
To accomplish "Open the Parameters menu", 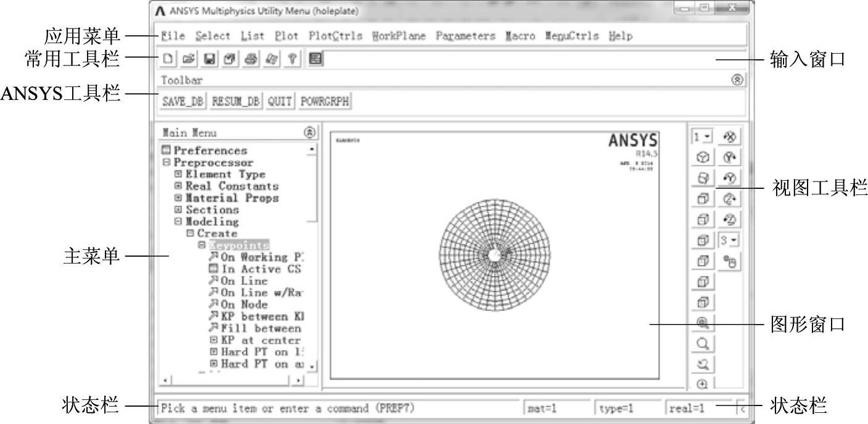I will pyautogui.click(x=466, y=36).
